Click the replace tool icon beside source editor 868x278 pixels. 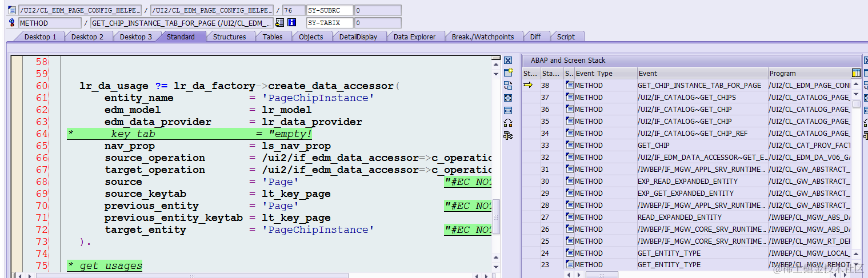point(508,85)
